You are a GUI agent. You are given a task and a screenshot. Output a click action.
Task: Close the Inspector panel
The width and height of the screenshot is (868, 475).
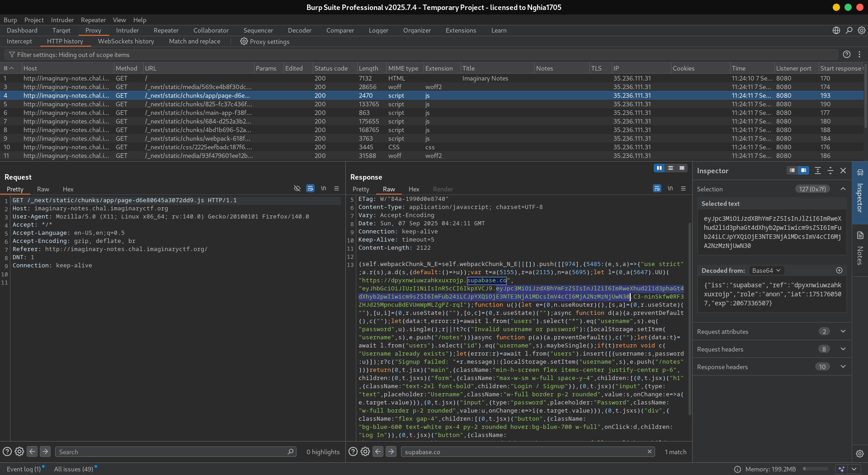[x=843, y=171]
